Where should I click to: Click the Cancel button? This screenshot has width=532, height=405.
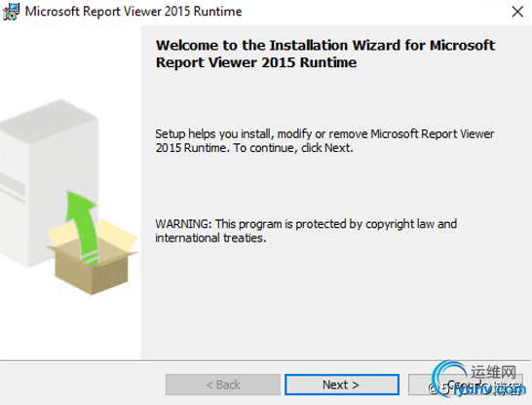pos(466,385)
